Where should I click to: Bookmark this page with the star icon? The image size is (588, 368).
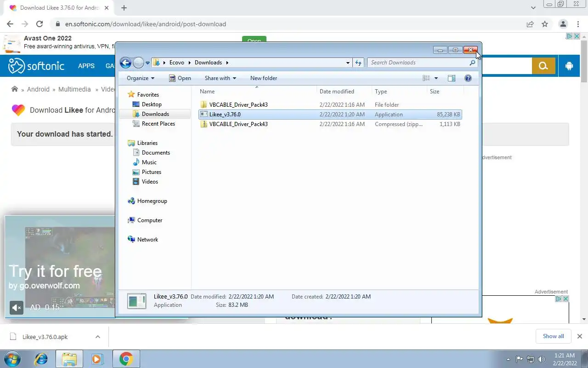[x=545, y=24]
